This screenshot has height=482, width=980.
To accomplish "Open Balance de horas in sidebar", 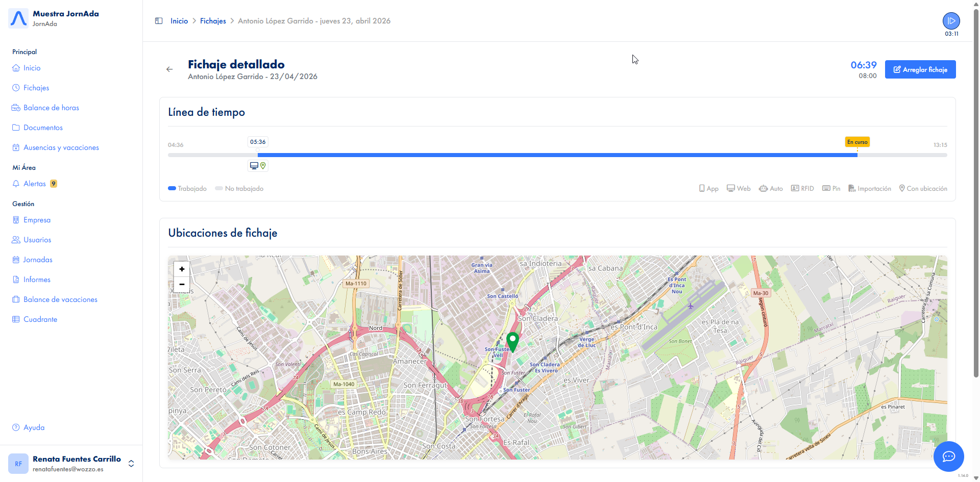I will [51, 108].
